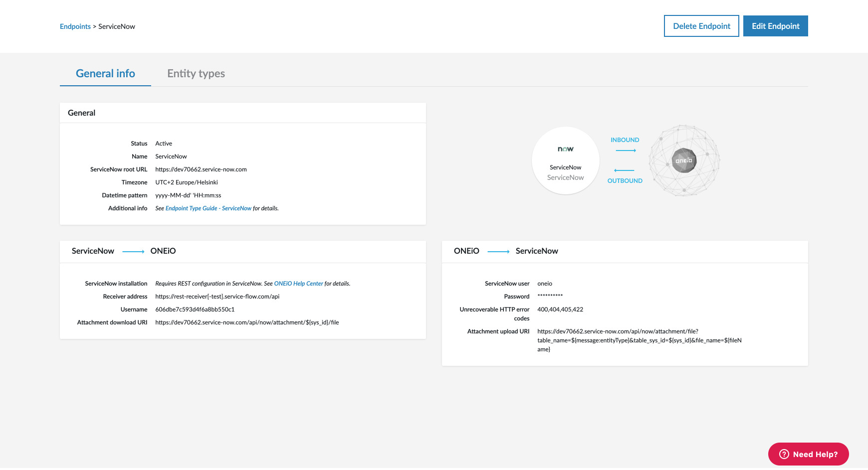Click the question mark icon in Need Help
Image resolution: width=868 pixels, height=470 pixels.
click(784, 454)
